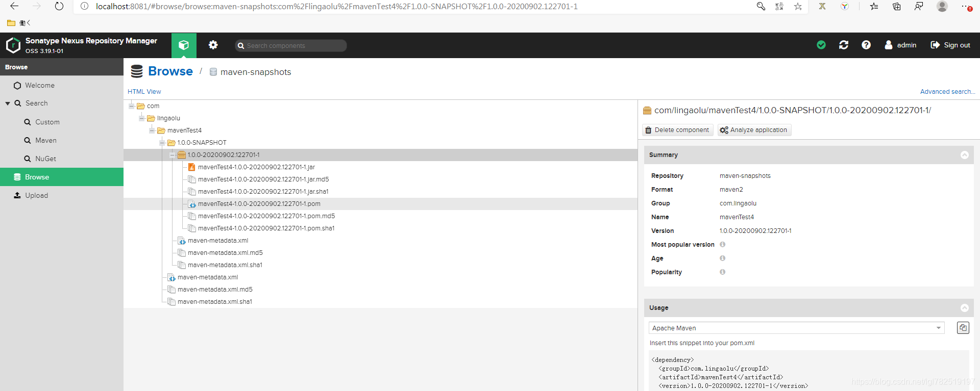Open the Help question mark icon
980x391 pixels.
[866, 45]
